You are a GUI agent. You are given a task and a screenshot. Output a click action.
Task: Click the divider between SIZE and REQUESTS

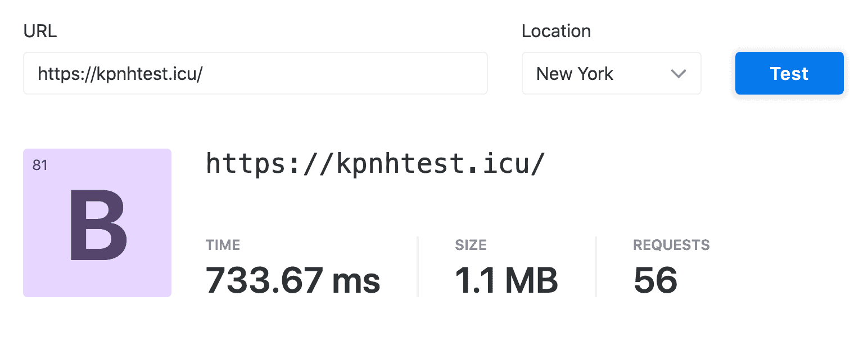(x=595, y=266)
